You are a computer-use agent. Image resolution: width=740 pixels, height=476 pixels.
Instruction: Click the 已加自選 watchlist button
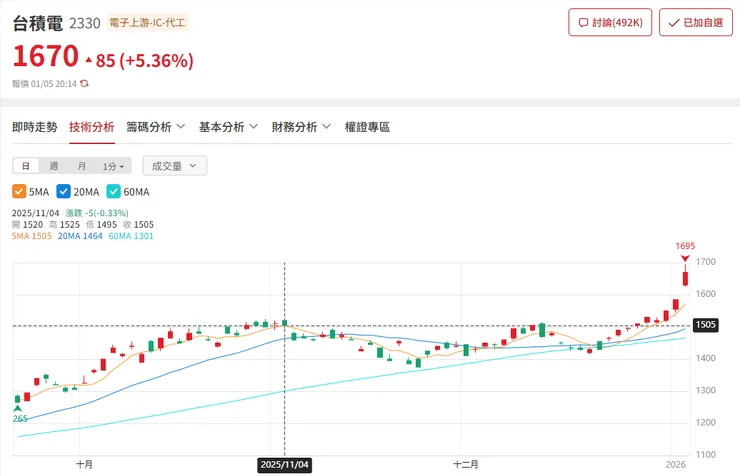pos(696,22)
